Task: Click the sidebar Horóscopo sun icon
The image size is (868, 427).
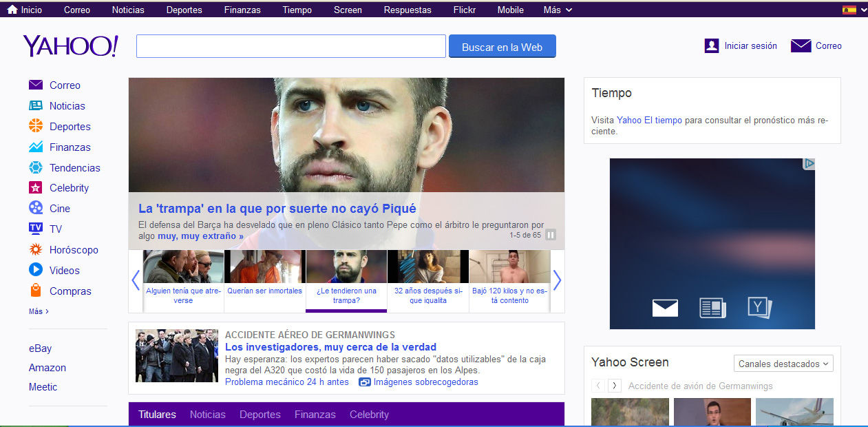Action: tap(36, 249)
